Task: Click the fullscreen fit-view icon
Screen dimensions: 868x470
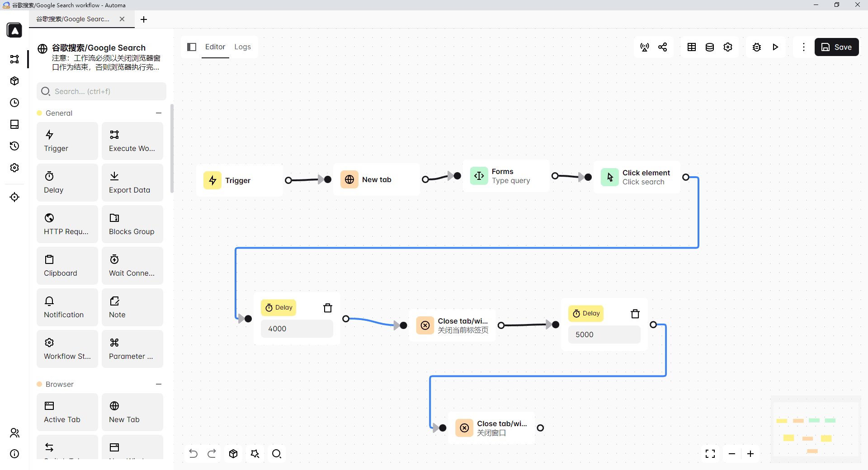Action: coord(710,454)
